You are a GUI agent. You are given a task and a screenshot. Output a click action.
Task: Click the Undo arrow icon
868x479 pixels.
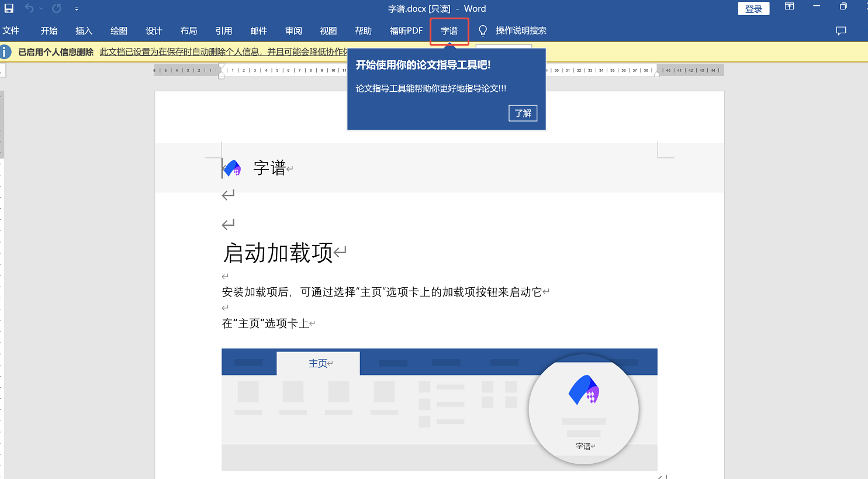click(x=29, y=9)
